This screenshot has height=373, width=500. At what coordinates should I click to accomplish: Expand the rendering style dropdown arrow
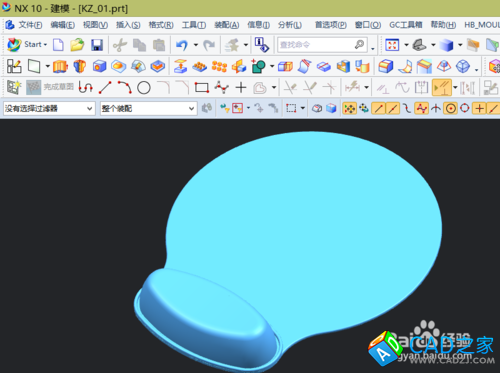pos(460,45)
